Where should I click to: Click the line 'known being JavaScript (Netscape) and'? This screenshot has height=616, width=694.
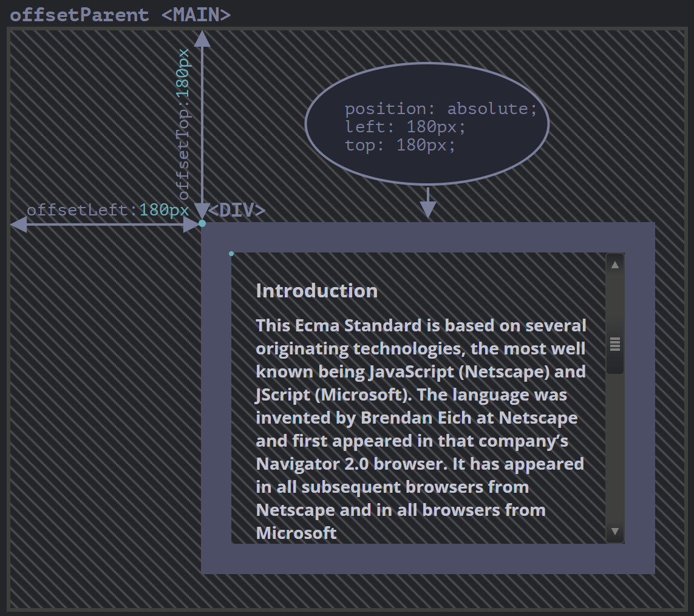tap(421, 371)
